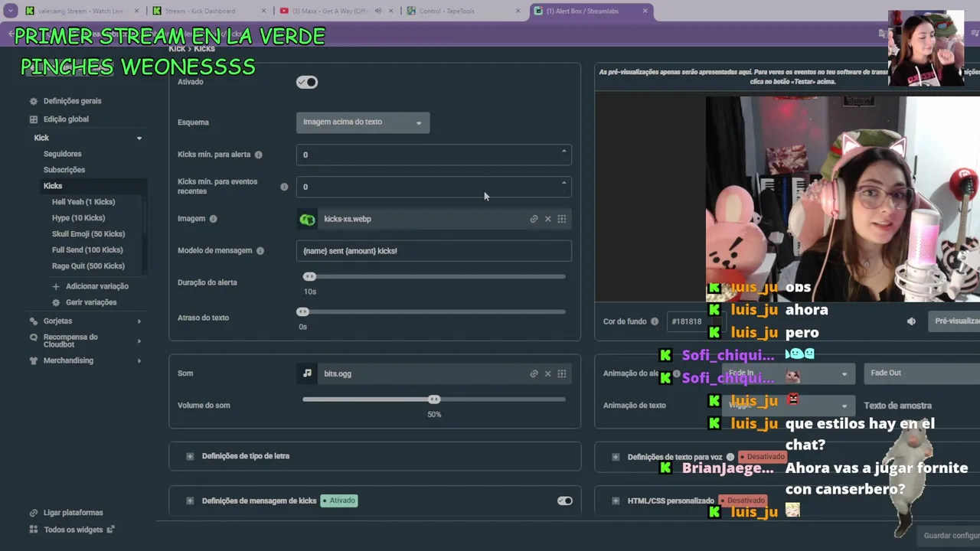The image size is (980, 551).
Task: Click the music note icon beside bits.ogg
Action: (x=307, y=373)
